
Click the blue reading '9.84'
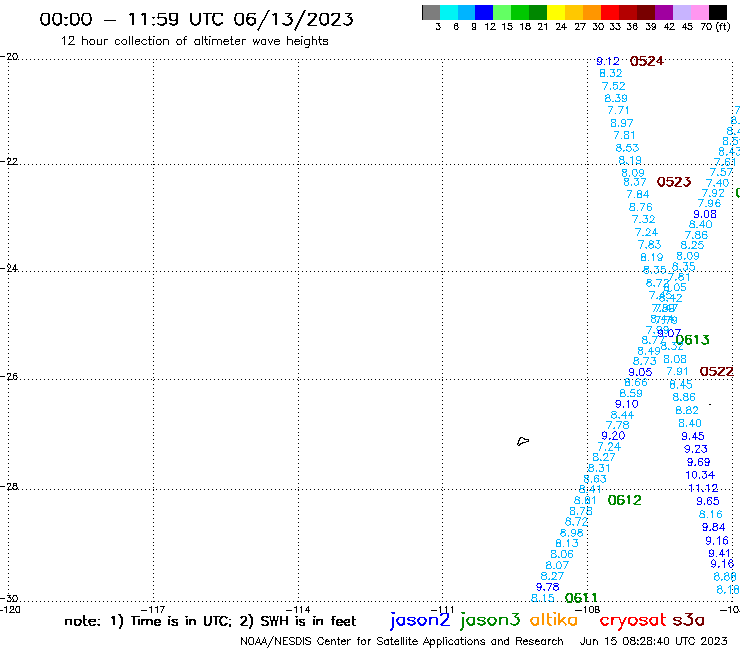pos(713,527)
